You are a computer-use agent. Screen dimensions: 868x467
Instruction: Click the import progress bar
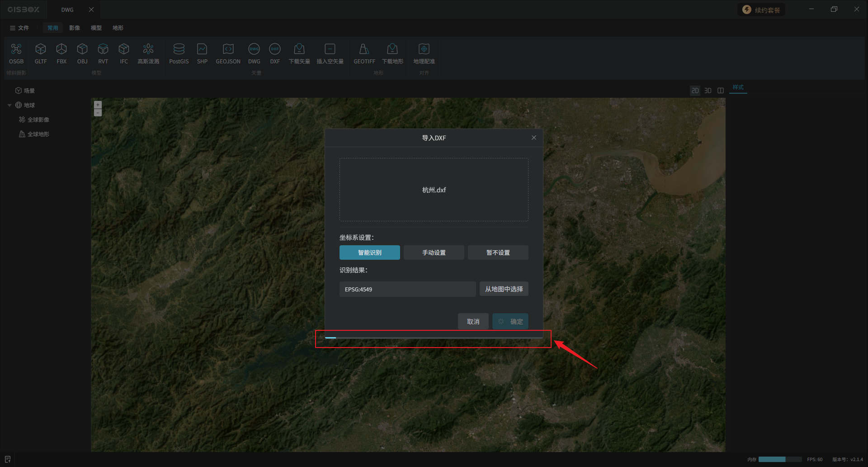coord(434,338)
